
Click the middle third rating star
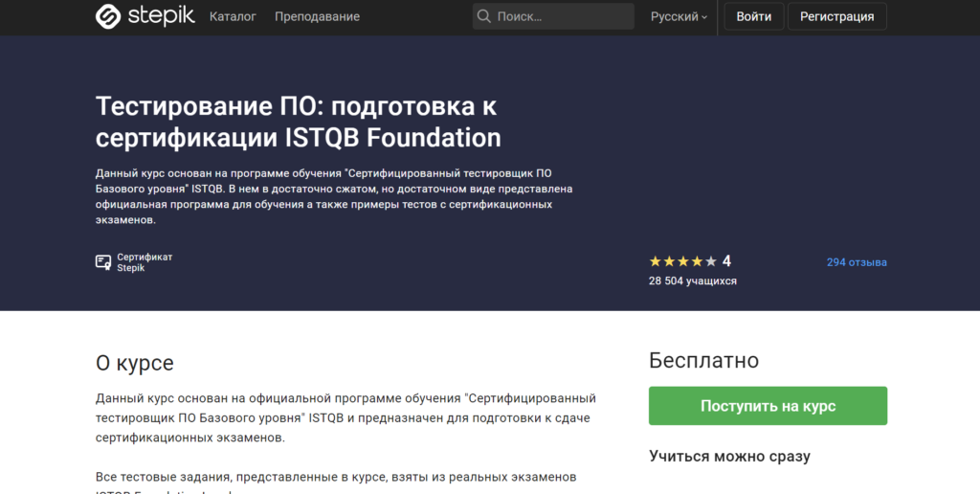pos(682,261)
